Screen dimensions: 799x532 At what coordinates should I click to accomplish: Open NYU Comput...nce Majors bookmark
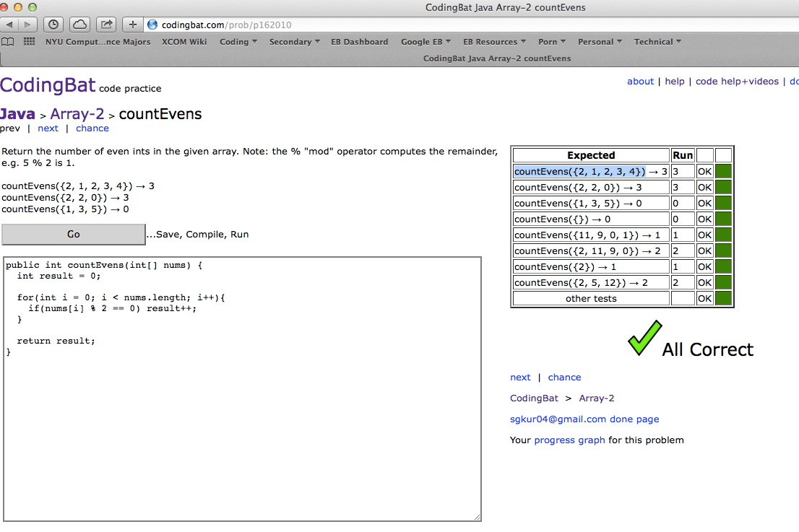click(98, 42)
